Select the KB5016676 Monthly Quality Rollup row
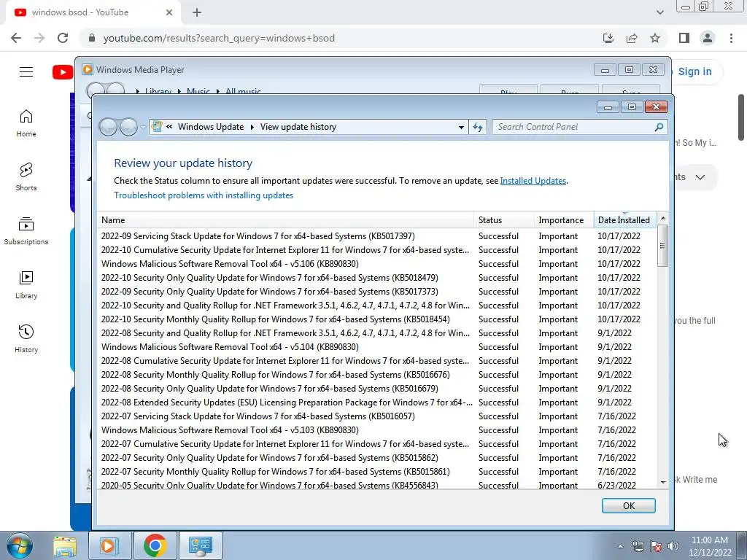 [x=376, y=375]
